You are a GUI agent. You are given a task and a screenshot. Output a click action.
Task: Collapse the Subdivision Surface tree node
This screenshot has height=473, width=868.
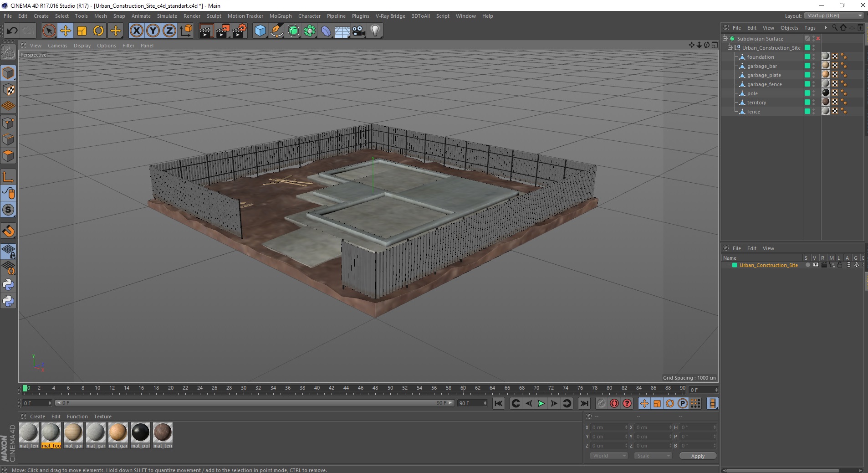(725, 38)
